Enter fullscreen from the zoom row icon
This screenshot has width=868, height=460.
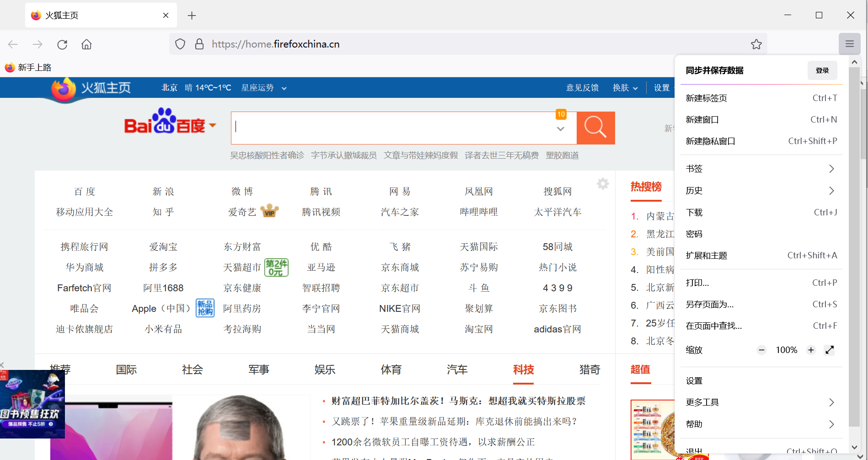(x=830, y=350)
